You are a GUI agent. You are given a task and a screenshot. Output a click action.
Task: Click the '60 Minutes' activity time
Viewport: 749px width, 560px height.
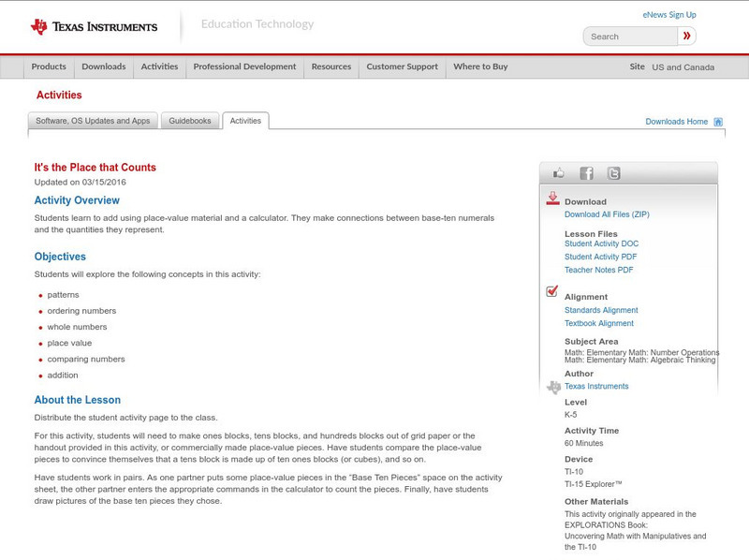pyautogui.click(x=583, y=444)
